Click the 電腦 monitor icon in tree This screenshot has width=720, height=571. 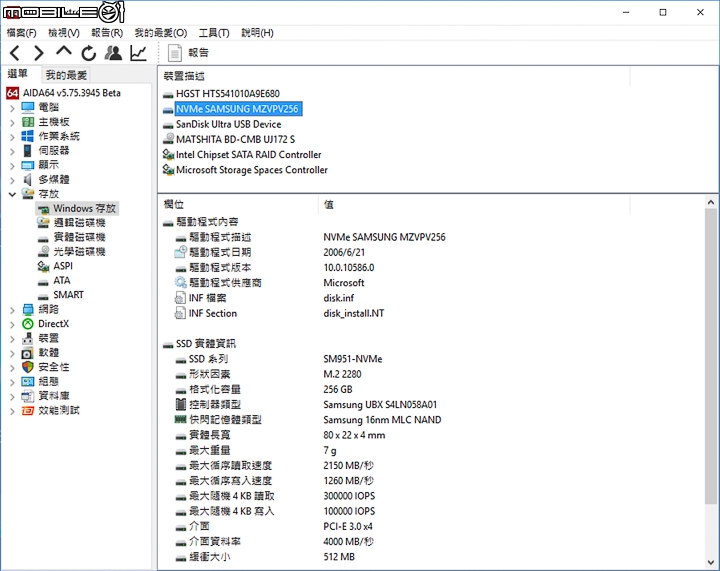click(x=28, y=107)
